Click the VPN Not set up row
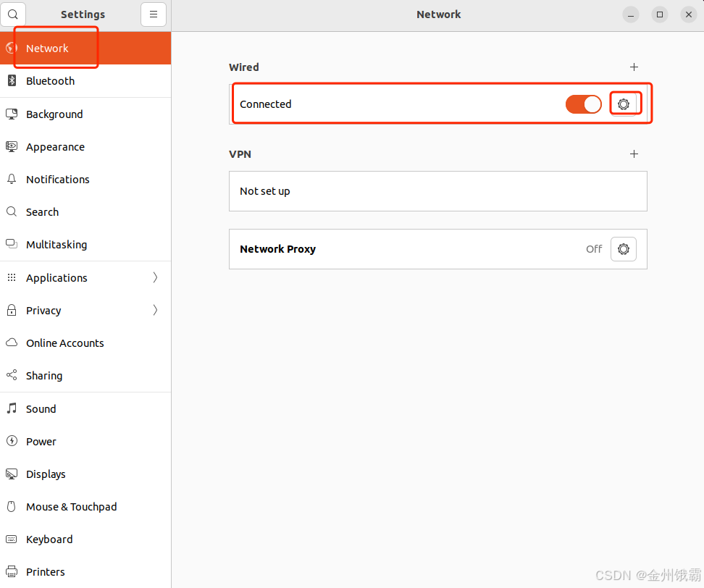Viewport: 704px width, 588px height. coord(437,191)
